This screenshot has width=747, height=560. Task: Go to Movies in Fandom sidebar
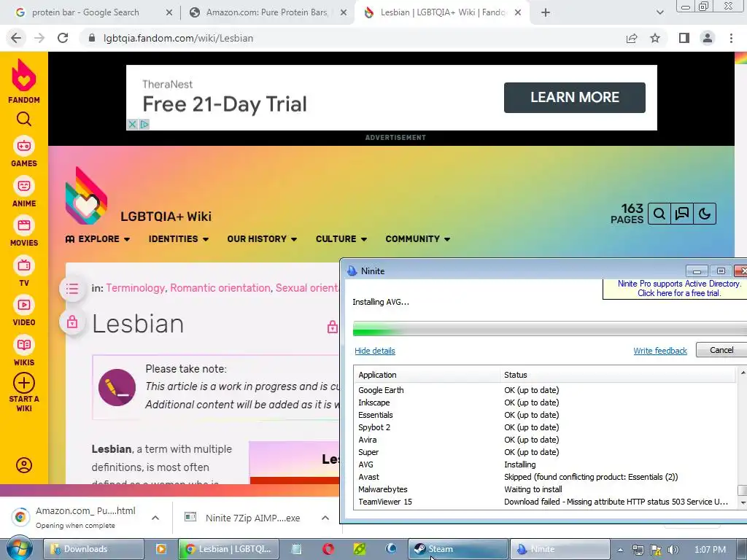[24, 232]
